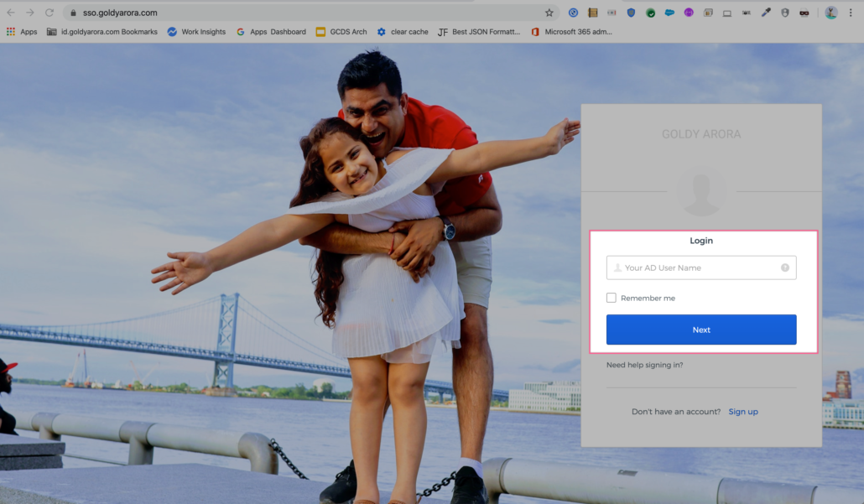Open the GCDS Arch bookmark

341,32
